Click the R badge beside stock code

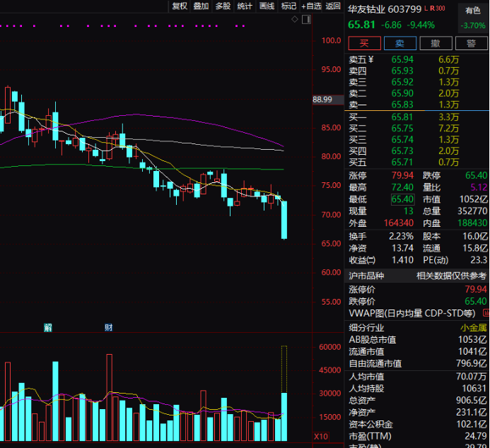point(432,8)
